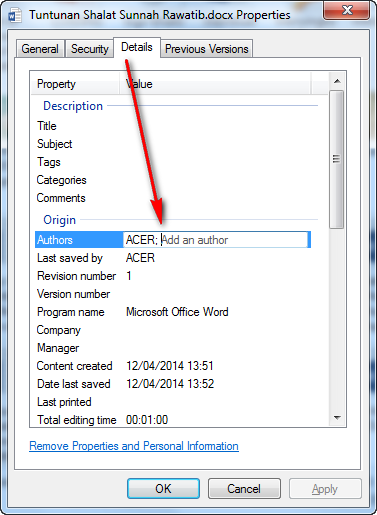The width and height of the screenshot is (377, 515).
Task: Click the Apply button
Action: tap(325, 489)
